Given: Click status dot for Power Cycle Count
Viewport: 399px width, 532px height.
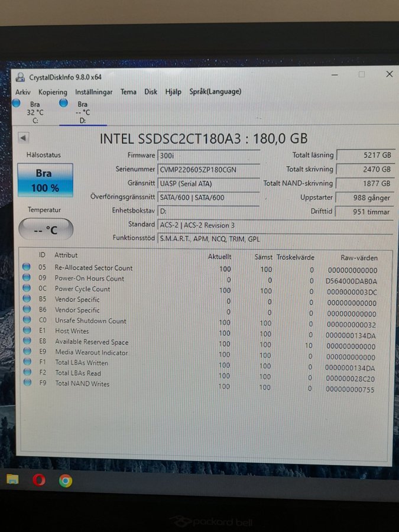Looking at the screenshot, I should point(27,288).
